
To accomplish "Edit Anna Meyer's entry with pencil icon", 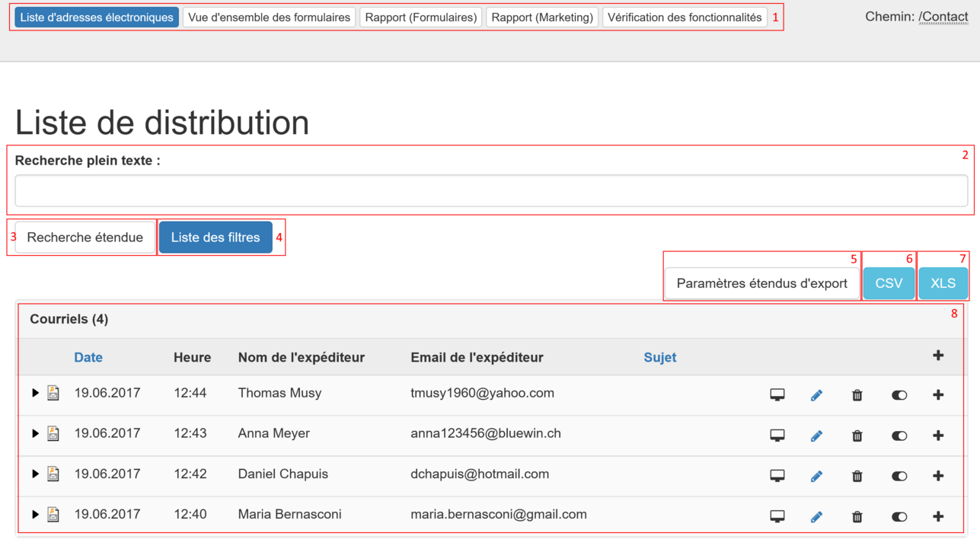I will coord(816,436).
